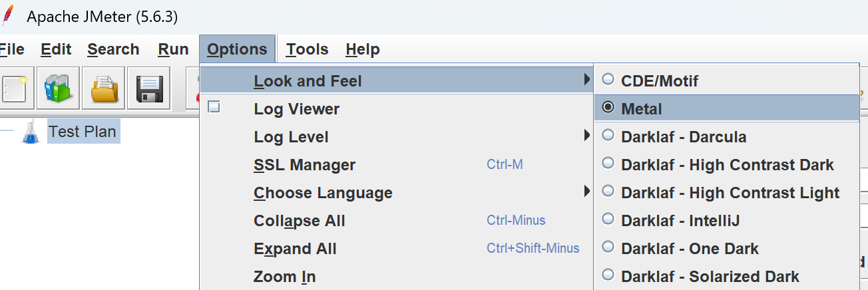
Task: Open the Help menu
Action: coord(363,49)
